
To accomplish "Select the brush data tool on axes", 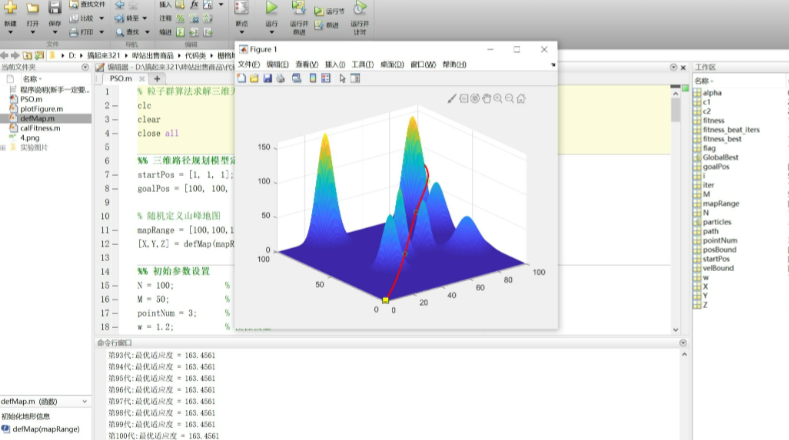I will coord(452,98).
